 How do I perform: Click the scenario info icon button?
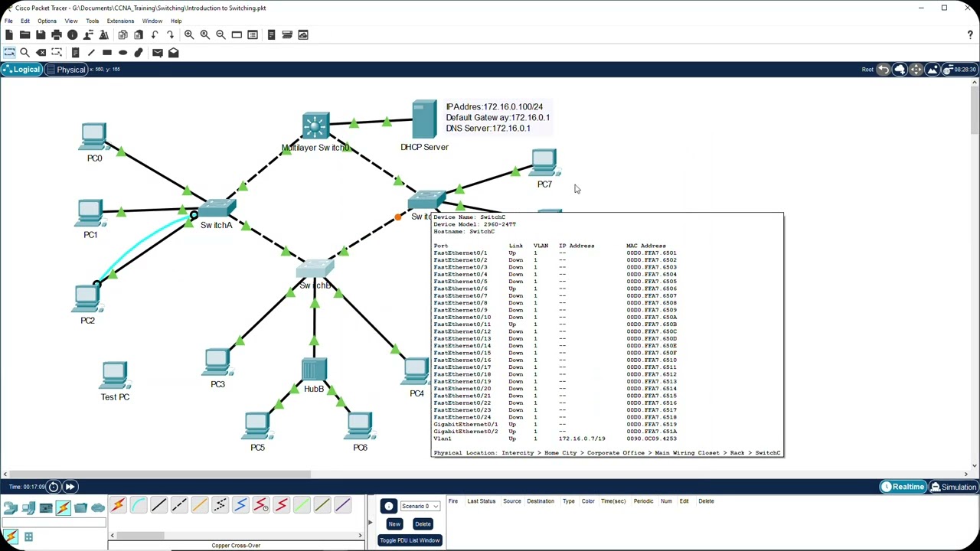[x=389, y=506]
